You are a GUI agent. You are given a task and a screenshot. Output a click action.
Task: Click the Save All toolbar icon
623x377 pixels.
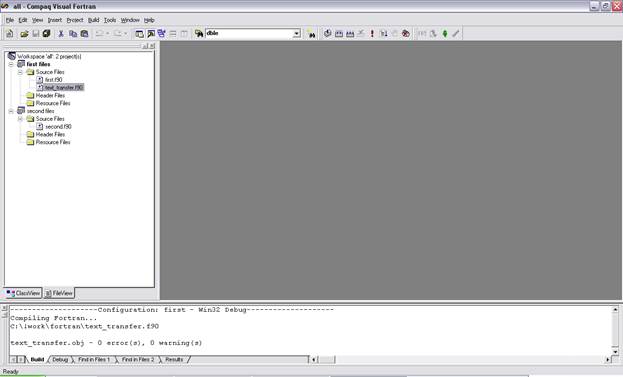[x=46, y=34]
